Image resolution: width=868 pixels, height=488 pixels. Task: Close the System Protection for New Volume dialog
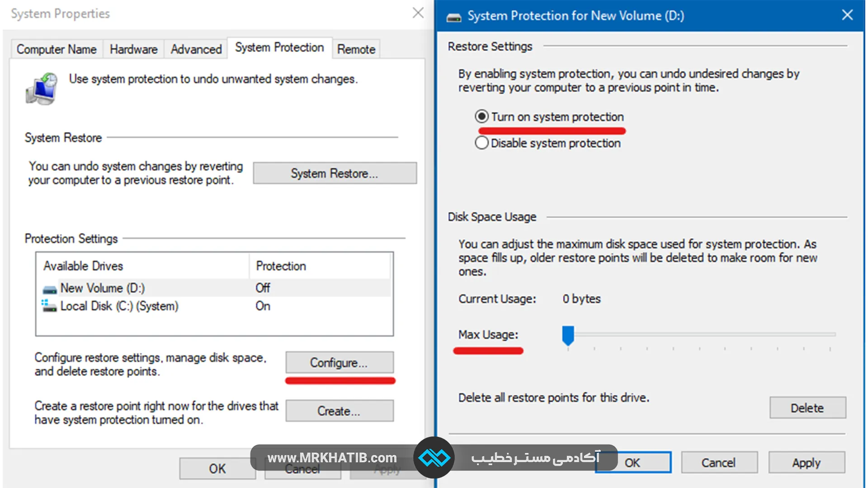pos(847,15)
